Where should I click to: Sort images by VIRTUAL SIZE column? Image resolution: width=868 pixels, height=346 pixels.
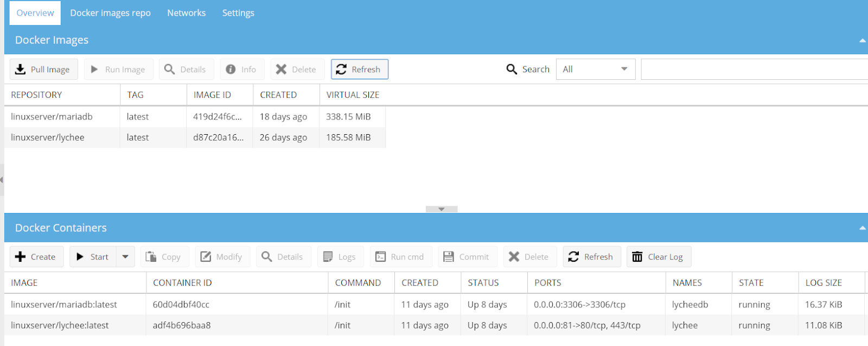pyautogui.click(x=353, y=95)
